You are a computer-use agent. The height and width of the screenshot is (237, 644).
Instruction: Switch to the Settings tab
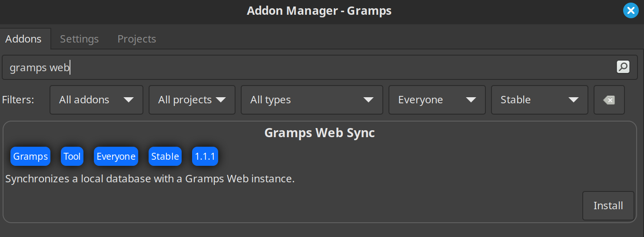tap(80, 39)
